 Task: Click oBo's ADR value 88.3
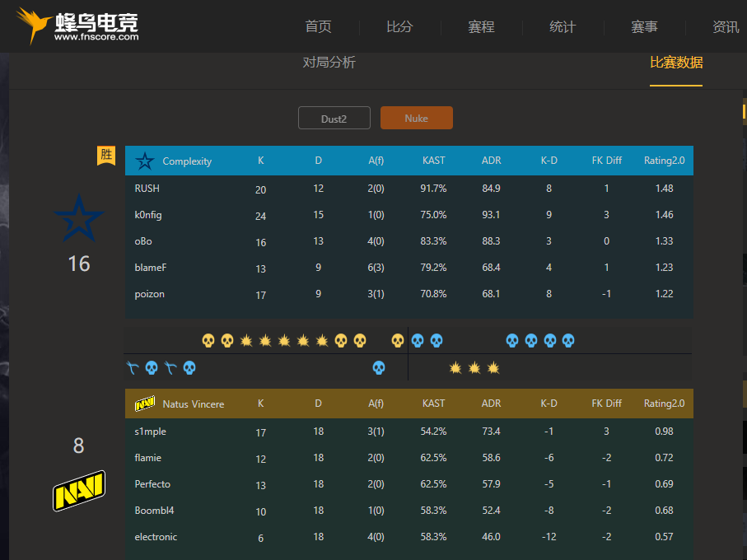click(491, 241)
